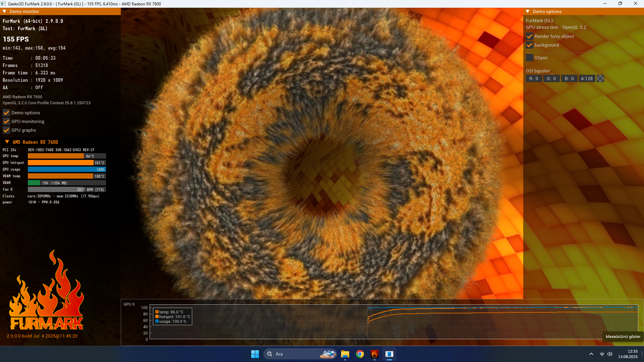The width and height of the screenshot is (644, 362).
Task: Click the Time 00:05:33 value
Action: click(x=46, y=58)
